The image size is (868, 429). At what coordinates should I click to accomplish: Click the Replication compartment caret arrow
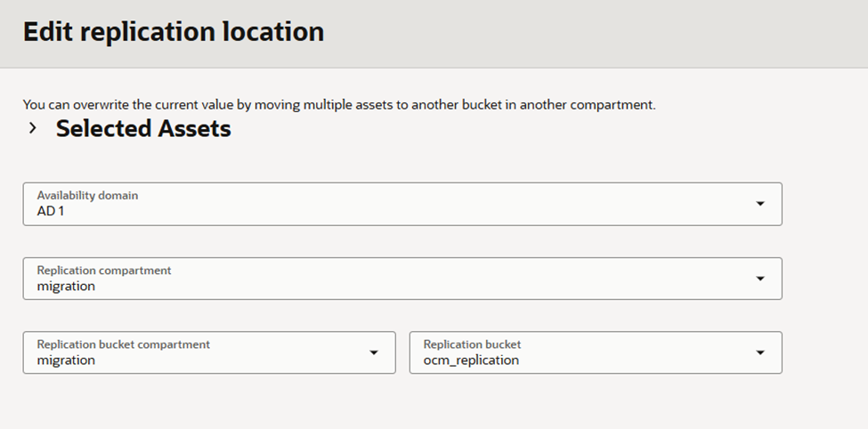[x=759, y=279]
